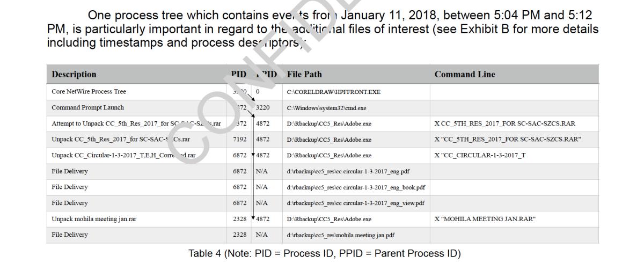The width and height of the screenshot is (644, 263).
Task: Click the Table 4 caption note
Action: tap(324, 253)
